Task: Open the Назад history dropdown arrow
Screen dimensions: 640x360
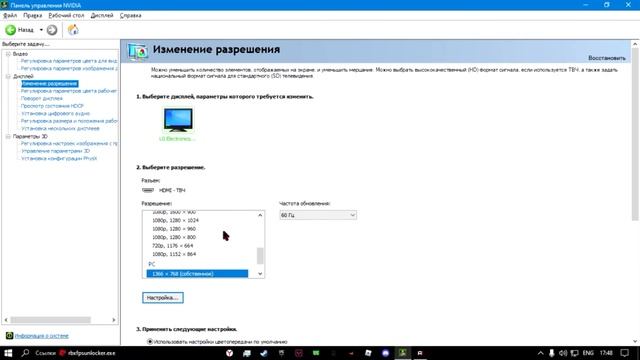Action: (41, 30)
